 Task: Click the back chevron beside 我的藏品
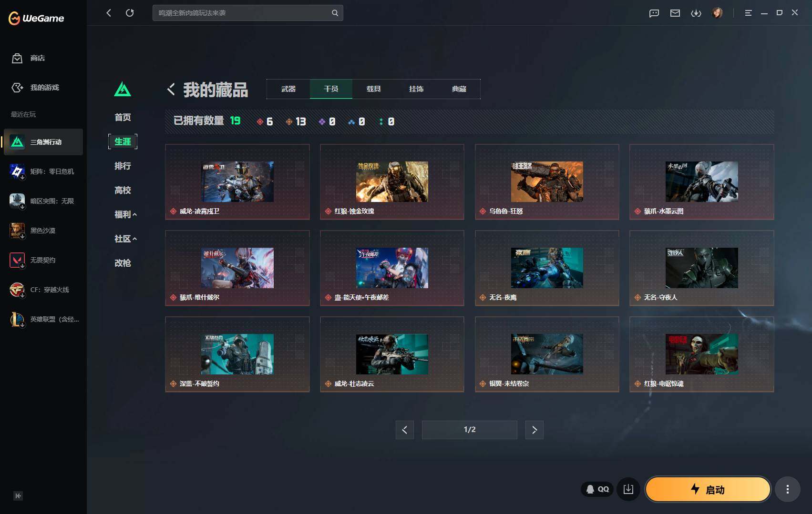171,89
